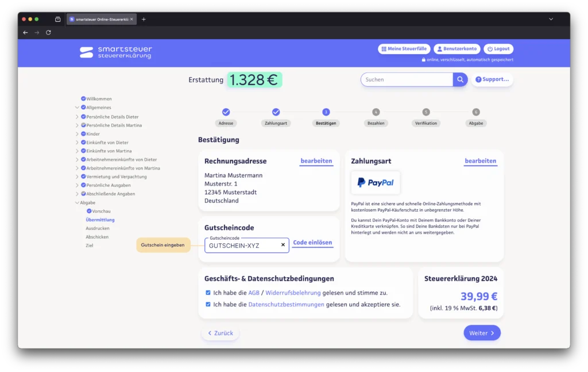This screenshot has width=588, height=372.
Task: Jump to step 4 Bezahlen in progress bar
Action: pyautogui.click(x=376, y=113)
